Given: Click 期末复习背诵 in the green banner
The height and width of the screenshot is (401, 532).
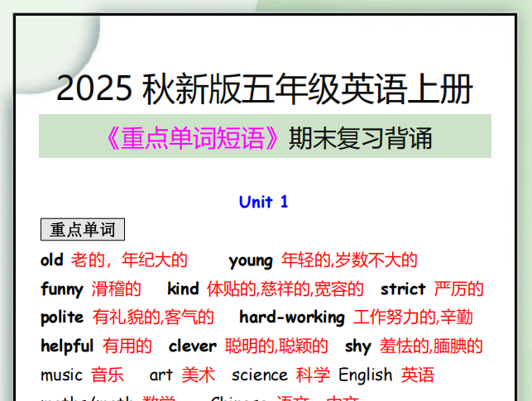Looking at the screenshot, I should click(x=361, y=137).
